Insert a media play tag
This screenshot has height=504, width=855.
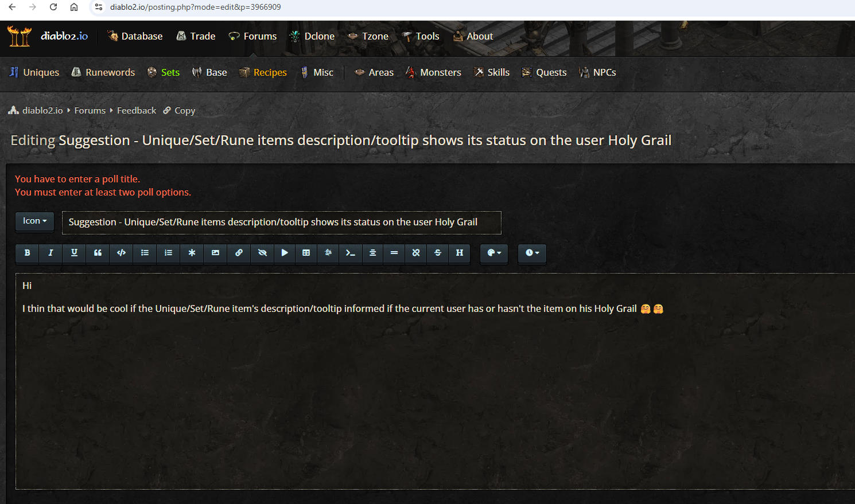(x=285, y=253)
